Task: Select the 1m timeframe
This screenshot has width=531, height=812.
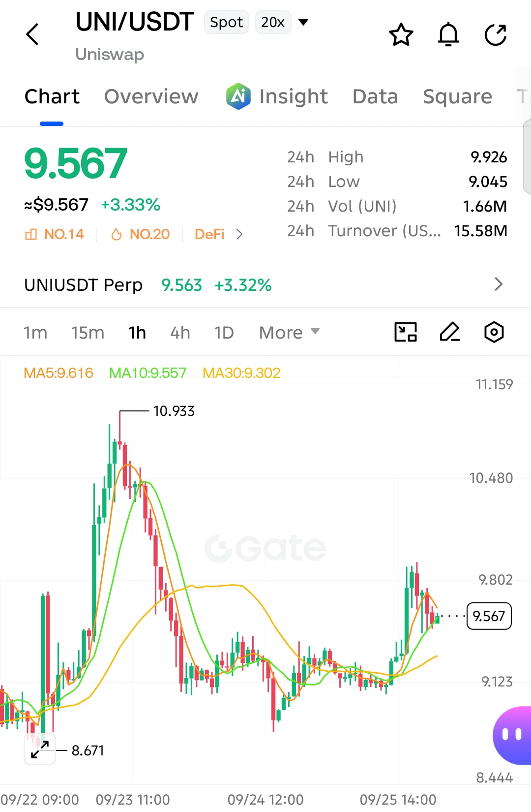Action: tap(35, 333)
